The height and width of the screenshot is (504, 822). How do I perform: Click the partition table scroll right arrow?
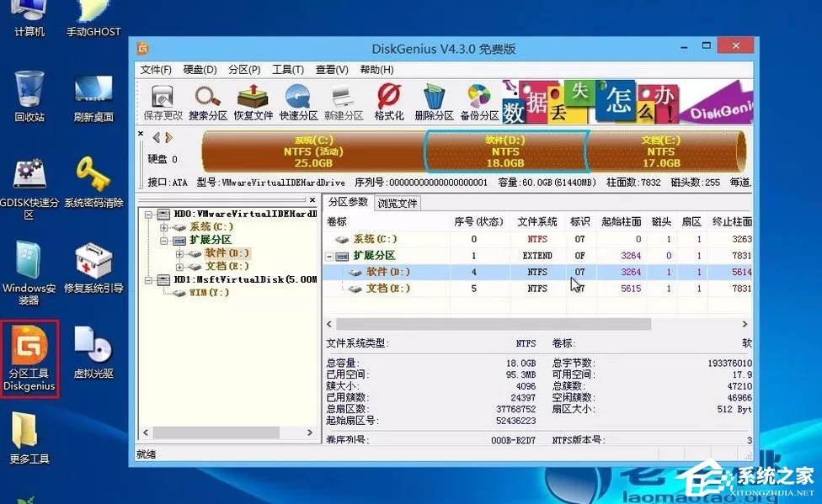click(745, 324)
